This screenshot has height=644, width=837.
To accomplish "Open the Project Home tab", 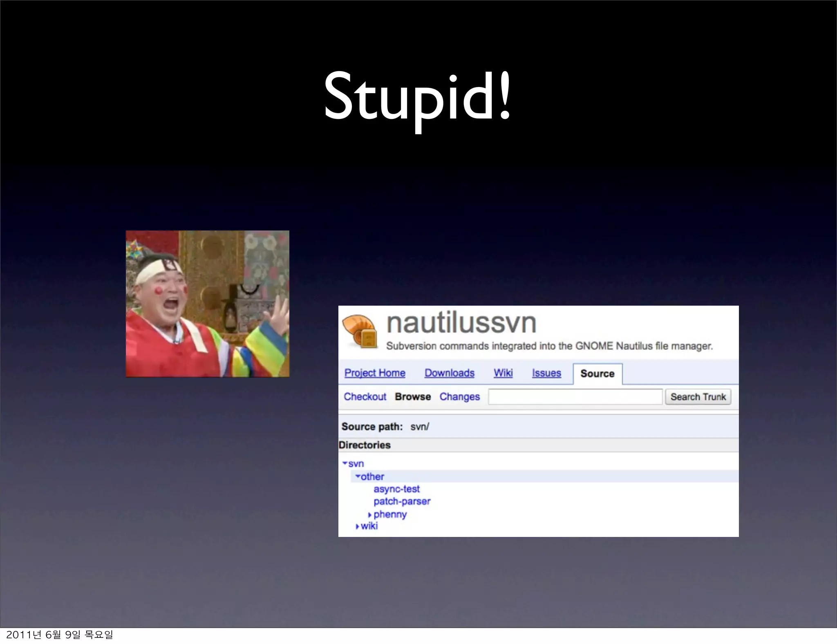I will (375, 373).
